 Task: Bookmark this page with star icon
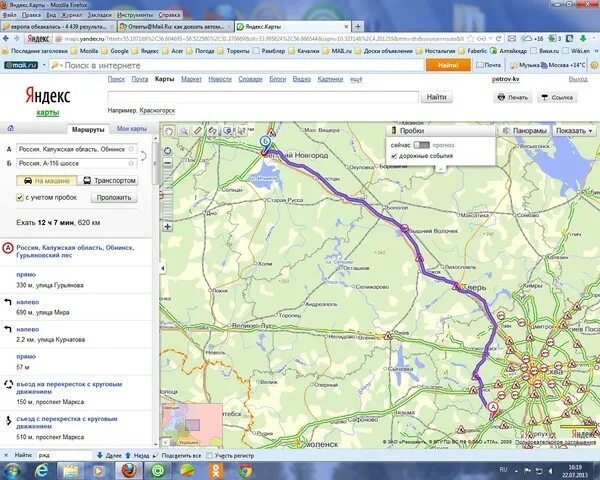(x=471, y=39)
